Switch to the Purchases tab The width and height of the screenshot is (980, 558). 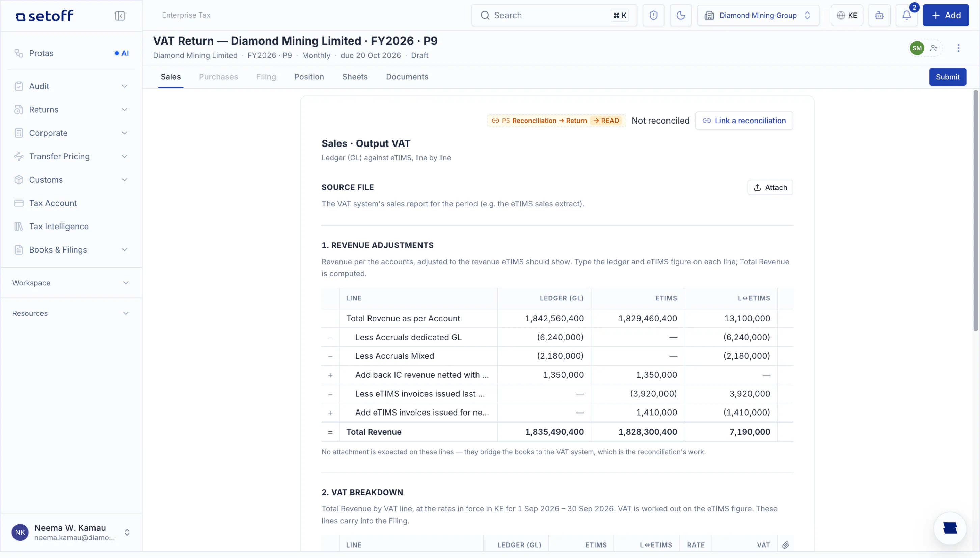click(x=218, y=77)
